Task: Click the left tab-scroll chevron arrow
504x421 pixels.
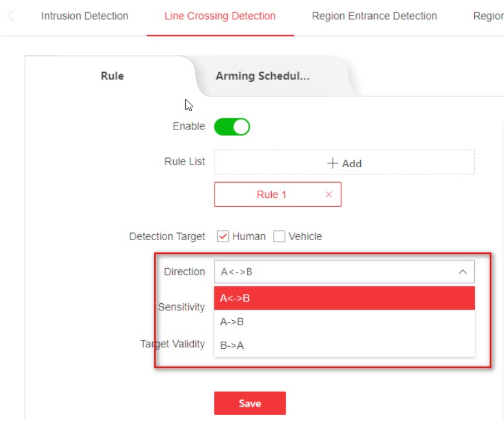Action: click(x=11, y=16)
